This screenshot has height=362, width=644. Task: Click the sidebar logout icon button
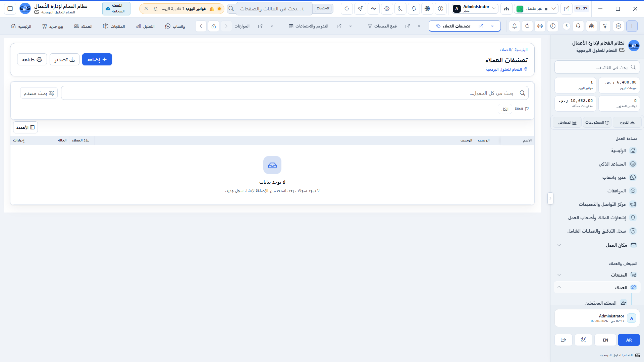coord(563,340)
